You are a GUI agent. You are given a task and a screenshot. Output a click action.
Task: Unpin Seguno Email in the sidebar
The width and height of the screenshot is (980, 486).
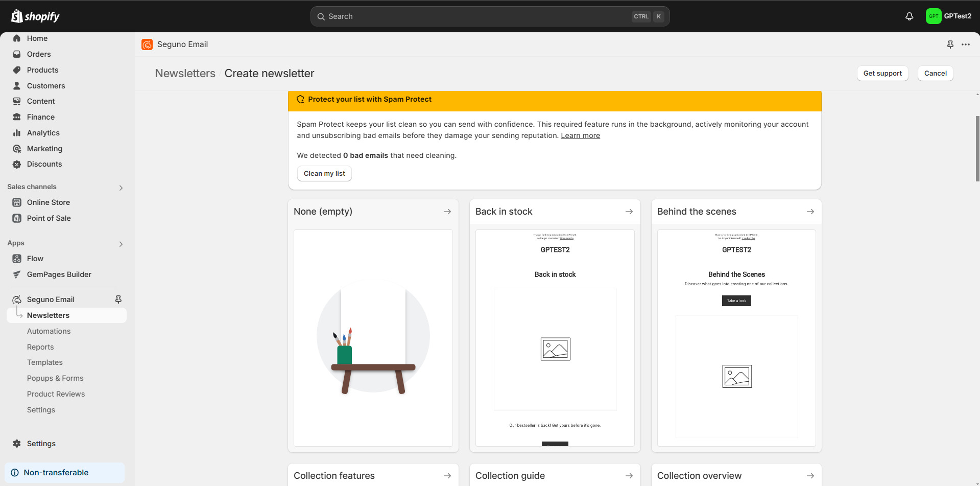(118, 299)
